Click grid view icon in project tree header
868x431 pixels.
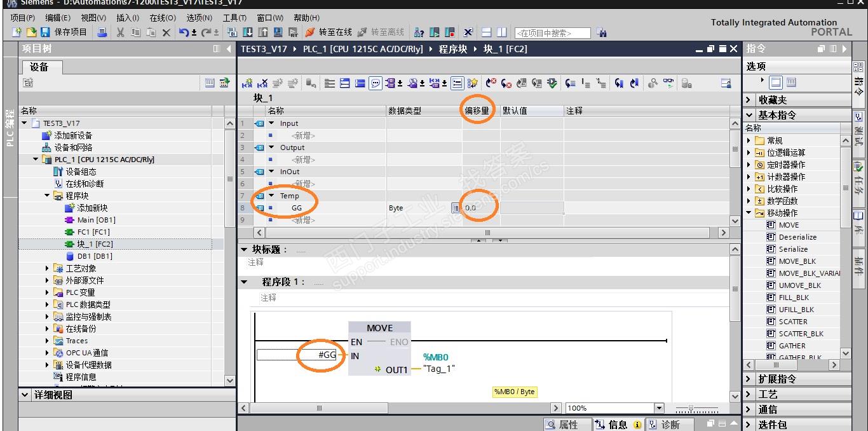210,83
